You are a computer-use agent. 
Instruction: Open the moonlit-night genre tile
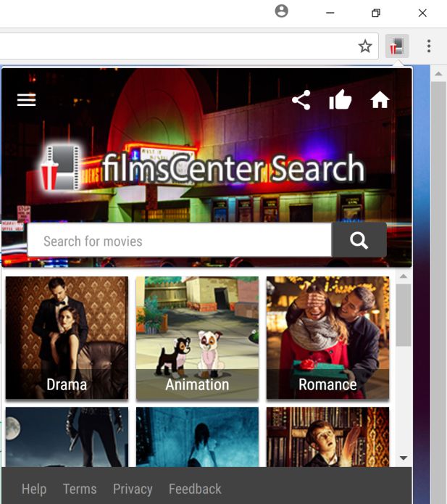67,437
